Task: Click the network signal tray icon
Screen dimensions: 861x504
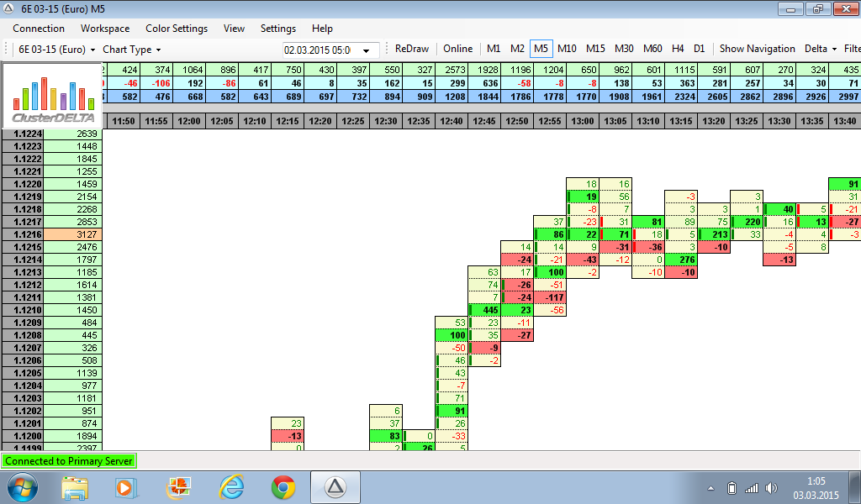Action: click(x=751, y=487)
